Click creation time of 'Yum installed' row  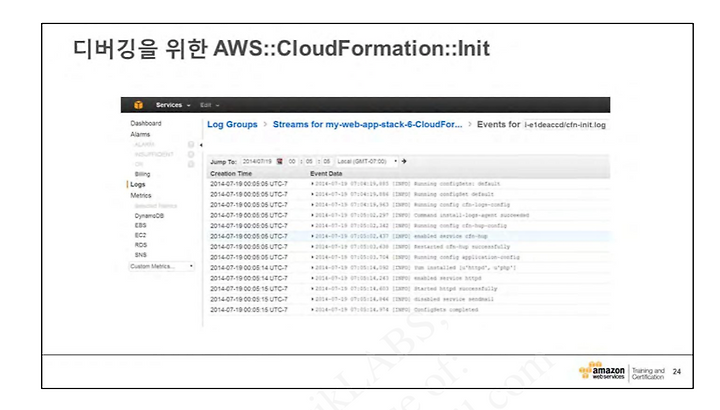249,268
